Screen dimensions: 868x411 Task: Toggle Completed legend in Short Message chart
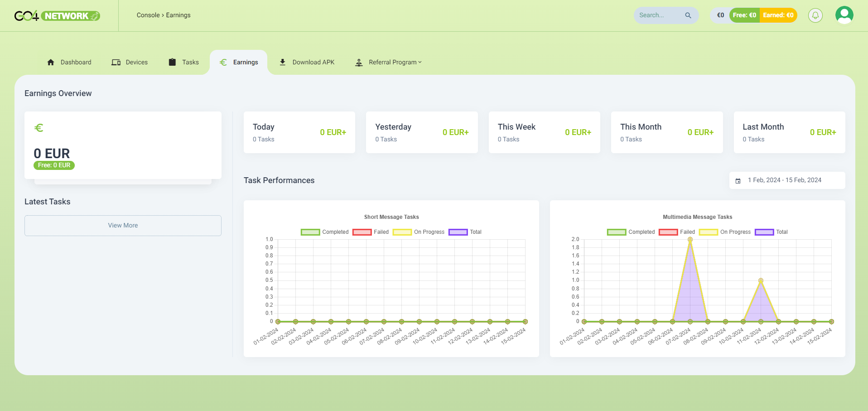click(x=325, y=232)
